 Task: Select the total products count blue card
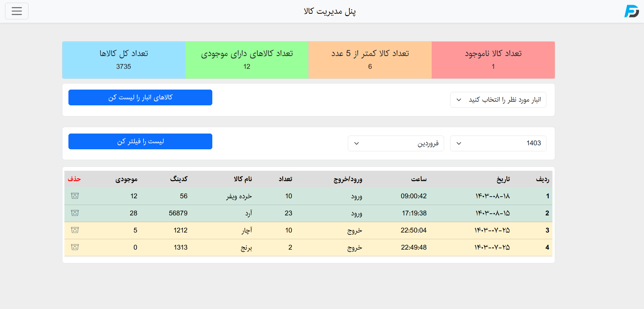[124, 60]
